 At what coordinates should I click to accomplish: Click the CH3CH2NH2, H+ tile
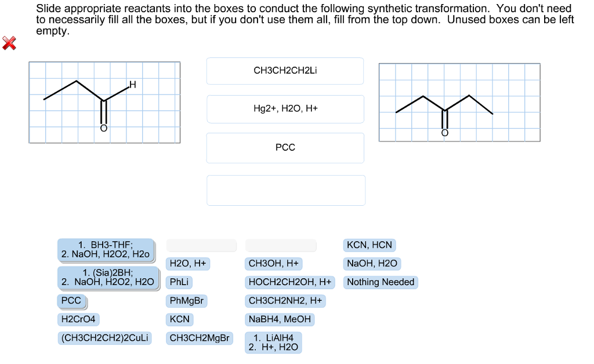[285, 301]
